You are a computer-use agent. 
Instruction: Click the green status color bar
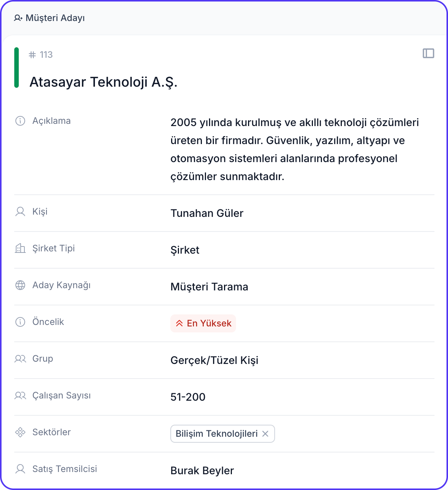[x=17, y=68]
